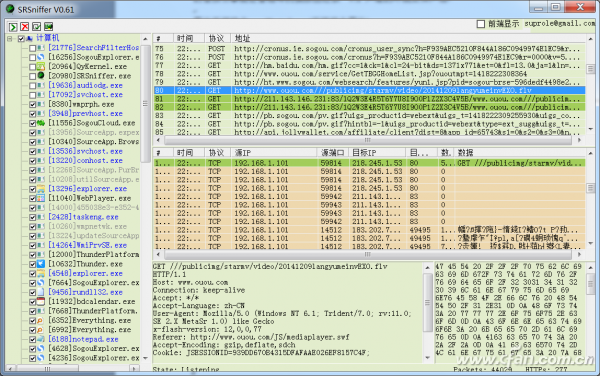The height and width of the screenshot is (376, 600).
Task: Click icon of [7664]SogouExplorer process
Action: pyautogui.click(x=41, y=283)
